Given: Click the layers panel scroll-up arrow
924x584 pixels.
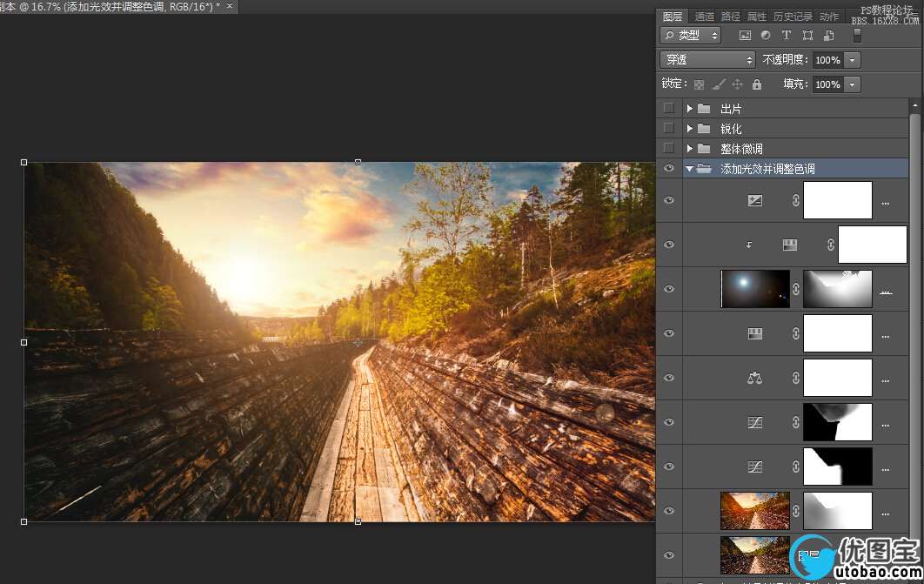Looking at the screenshot, I should tap(914, 106).
